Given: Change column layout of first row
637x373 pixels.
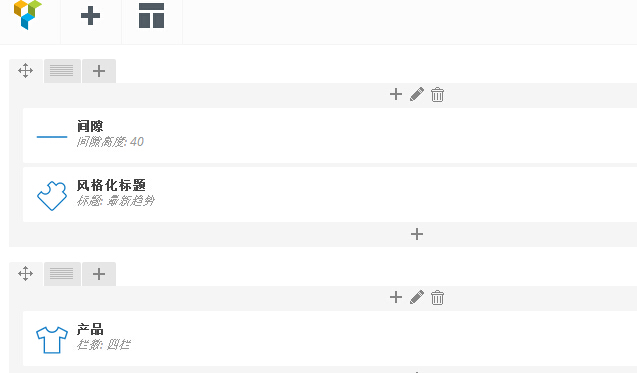Looking at the screenshot, I should (x=62, y=71).
